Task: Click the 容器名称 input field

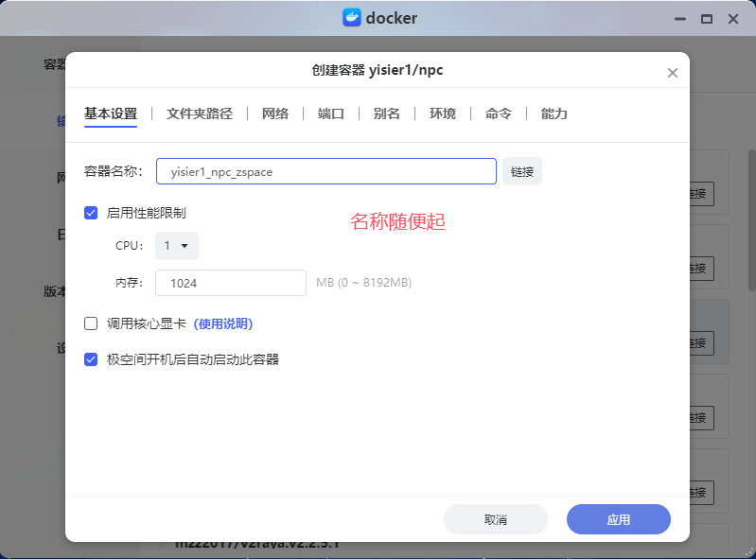Action: tap(325, 171)
